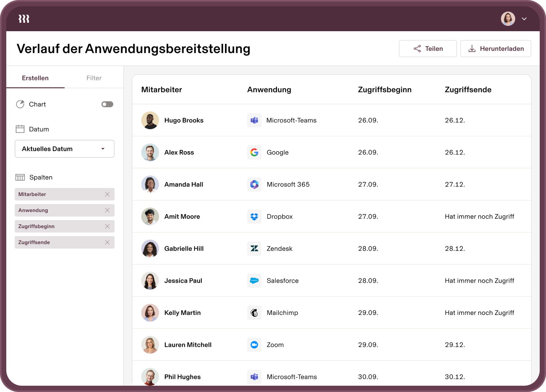The width and height of the screenshot is (546, 392).
Task: Click the Herunterladen download button
Action: tap(496, 48)
